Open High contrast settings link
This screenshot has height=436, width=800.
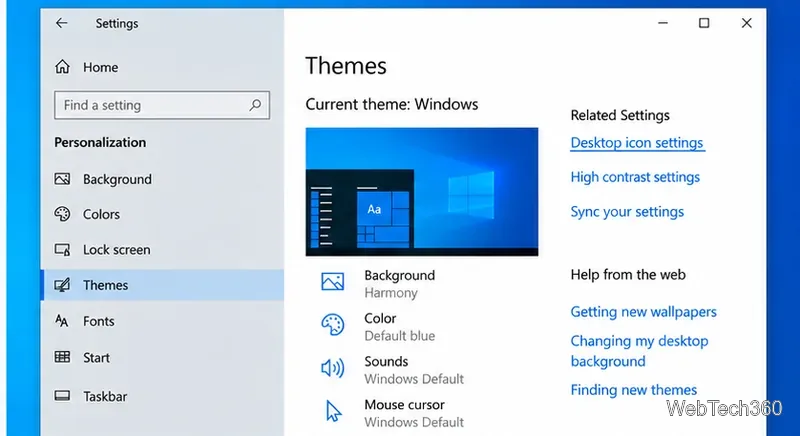pos(635,177)
